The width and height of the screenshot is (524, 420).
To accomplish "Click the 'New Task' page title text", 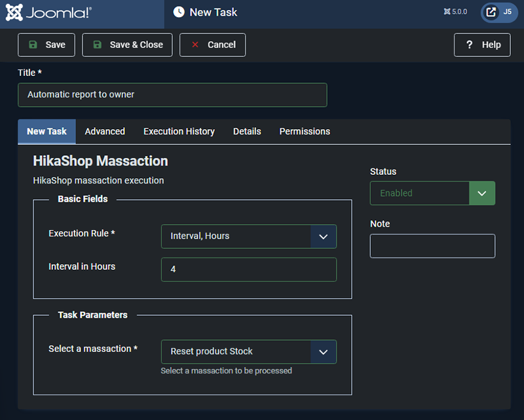I will click(x=214, y=12).
